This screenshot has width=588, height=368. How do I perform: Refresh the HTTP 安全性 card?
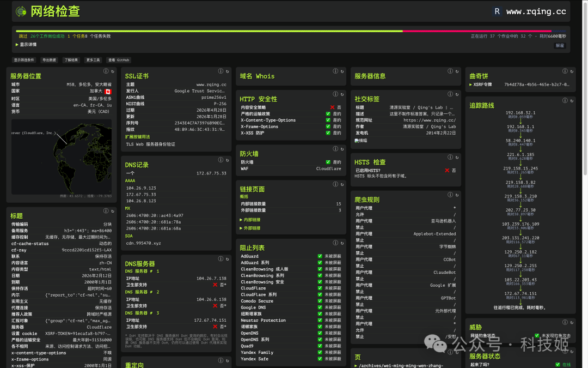[342, 94]
